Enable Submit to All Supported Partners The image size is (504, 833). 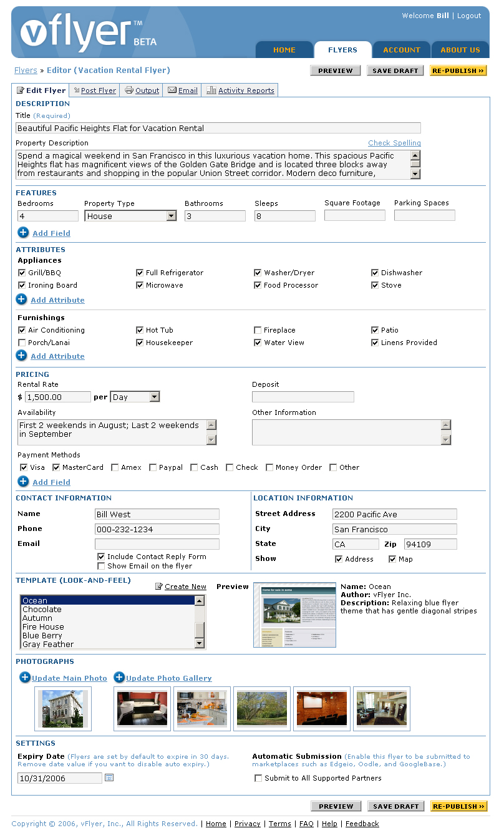click(258, 778)
